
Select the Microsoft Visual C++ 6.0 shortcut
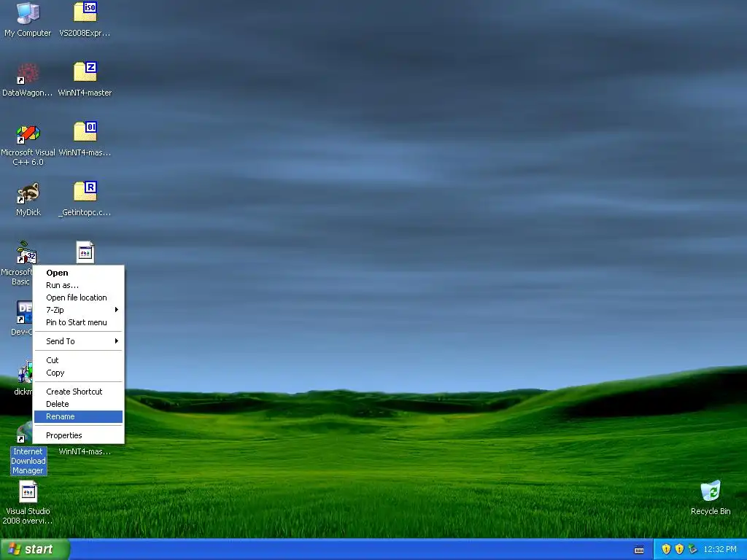point(28,134)
